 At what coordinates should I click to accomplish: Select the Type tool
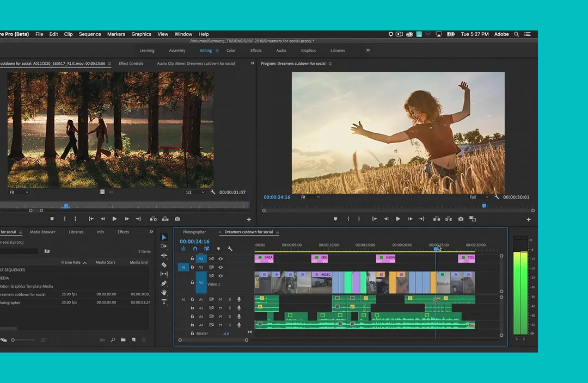tap(164, 302)
